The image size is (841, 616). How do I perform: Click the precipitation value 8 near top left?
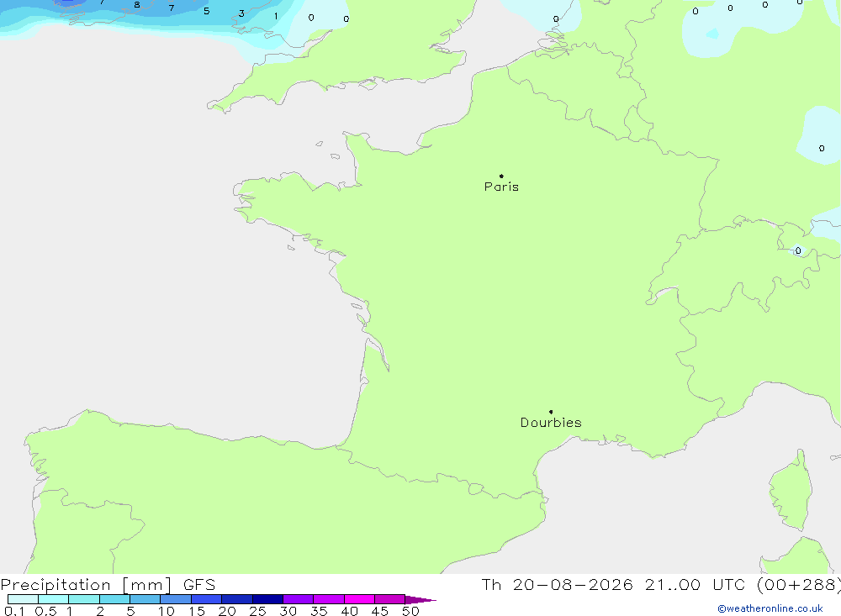(137, 5)
